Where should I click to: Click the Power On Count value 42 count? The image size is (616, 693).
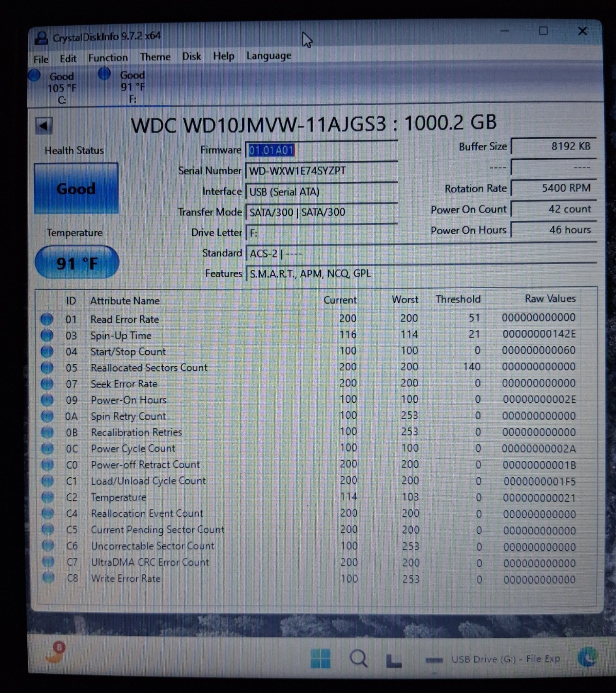tap(553, 209)
